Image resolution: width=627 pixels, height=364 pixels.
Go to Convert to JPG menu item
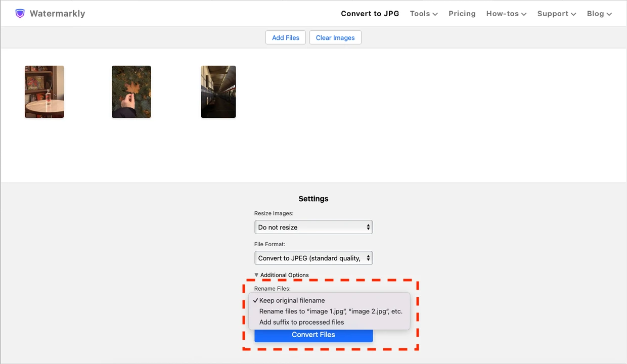point(370,14)
